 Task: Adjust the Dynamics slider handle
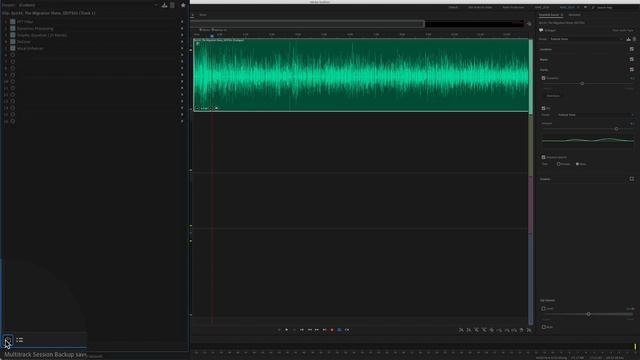[x=582, y=84]
